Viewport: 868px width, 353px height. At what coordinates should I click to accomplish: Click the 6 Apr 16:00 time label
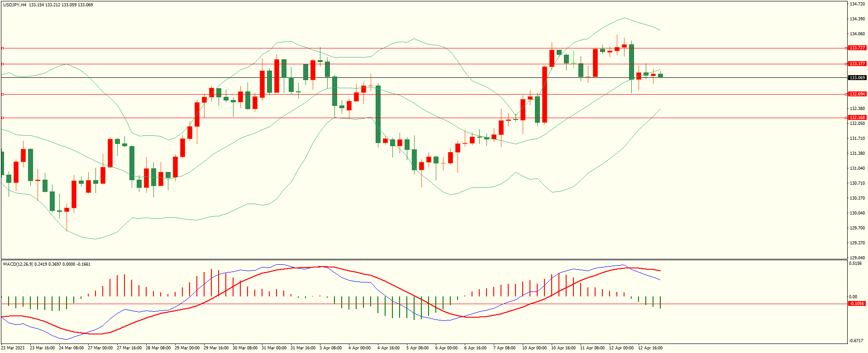475,348
